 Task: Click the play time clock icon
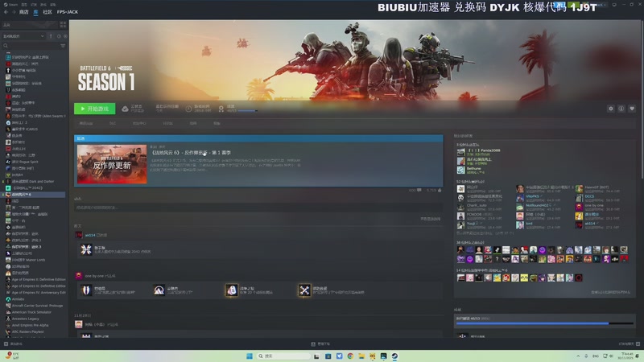click(x=188, y=109)
